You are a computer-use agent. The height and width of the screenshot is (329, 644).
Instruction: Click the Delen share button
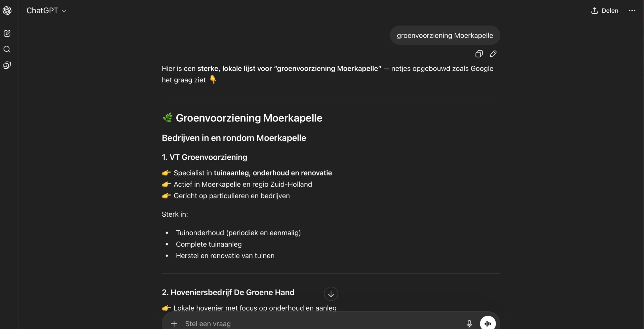tap(605, 11)
